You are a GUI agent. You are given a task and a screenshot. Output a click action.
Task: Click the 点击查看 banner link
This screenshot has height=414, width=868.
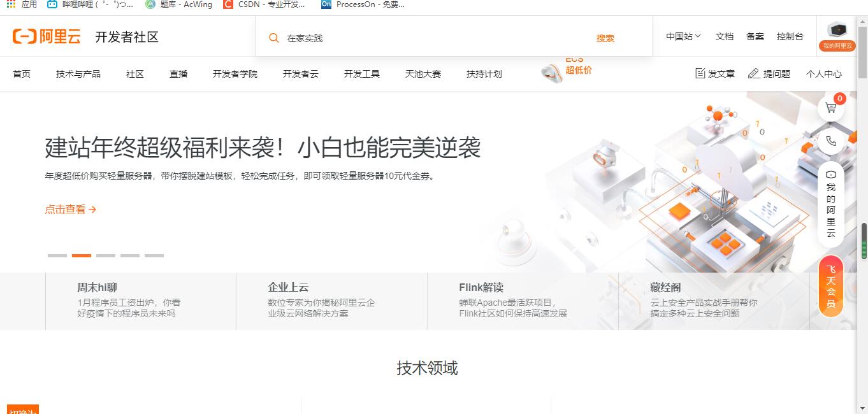point(71,209)
